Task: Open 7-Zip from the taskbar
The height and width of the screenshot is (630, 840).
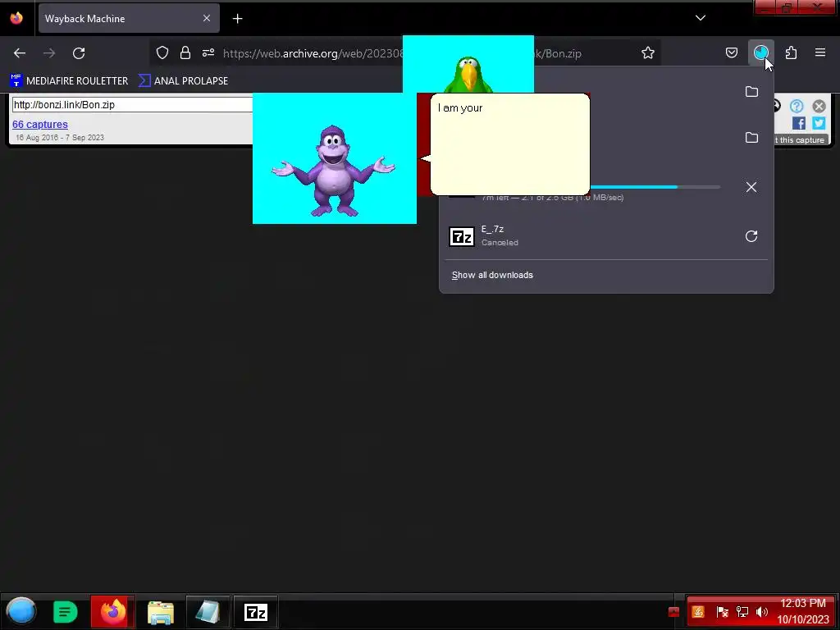Action: [x=256, y=612]
